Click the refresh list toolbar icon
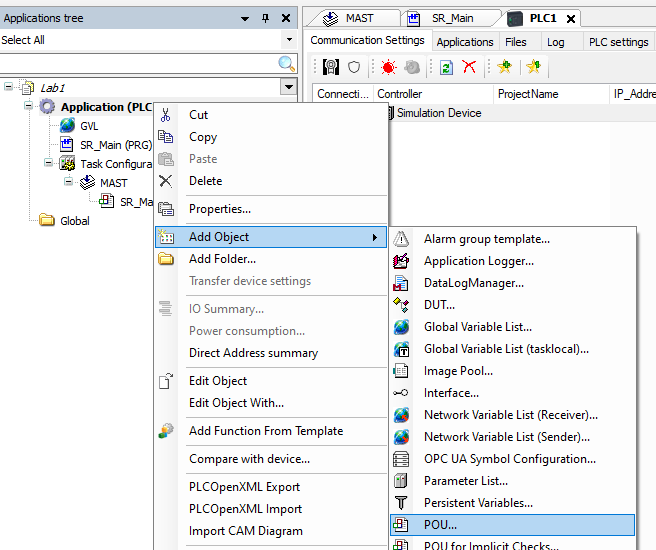The height and width of the screenshot is (550, 656). click(446, 68)
